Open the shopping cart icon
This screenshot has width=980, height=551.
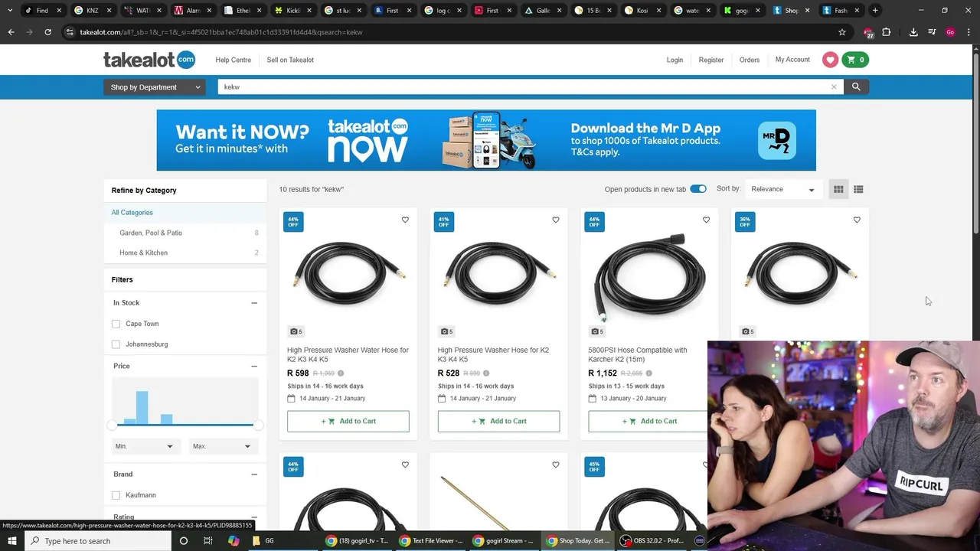tap(855, 60)
